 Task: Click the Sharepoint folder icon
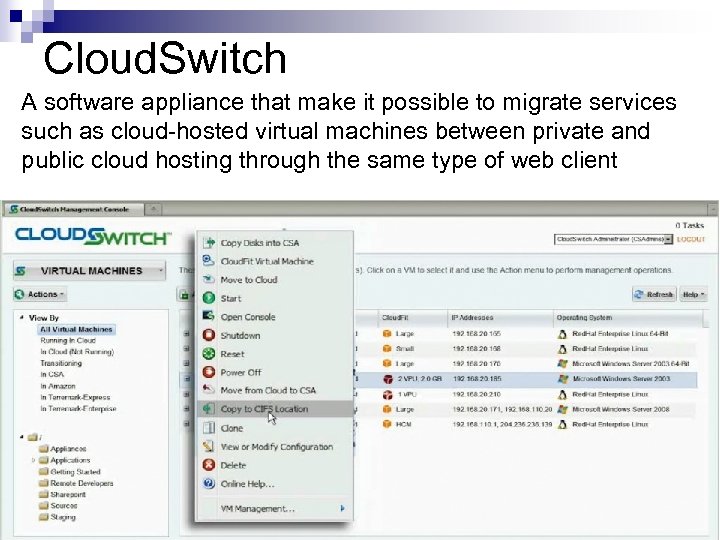tap(44, 495)
